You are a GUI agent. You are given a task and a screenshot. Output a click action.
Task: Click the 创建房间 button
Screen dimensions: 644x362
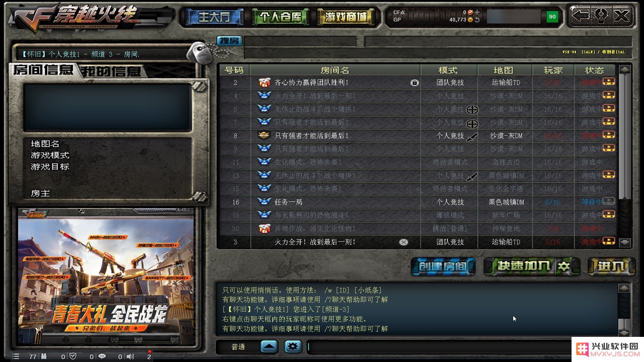pyautogui.click(x=443, y=266)
